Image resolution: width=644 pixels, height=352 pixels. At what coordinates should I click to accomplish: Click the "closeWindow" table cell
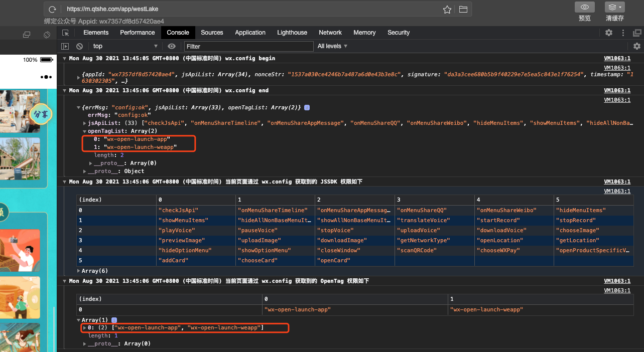pos(355,250)
